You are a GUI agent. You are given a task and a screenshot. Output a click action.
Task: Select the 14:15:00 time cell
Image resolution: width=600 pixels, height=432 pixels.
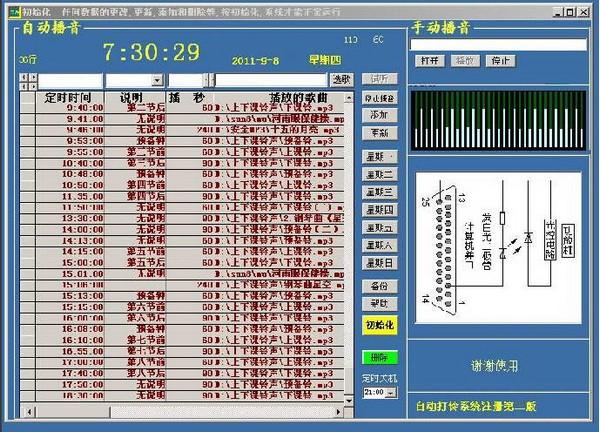coord(70,252)
